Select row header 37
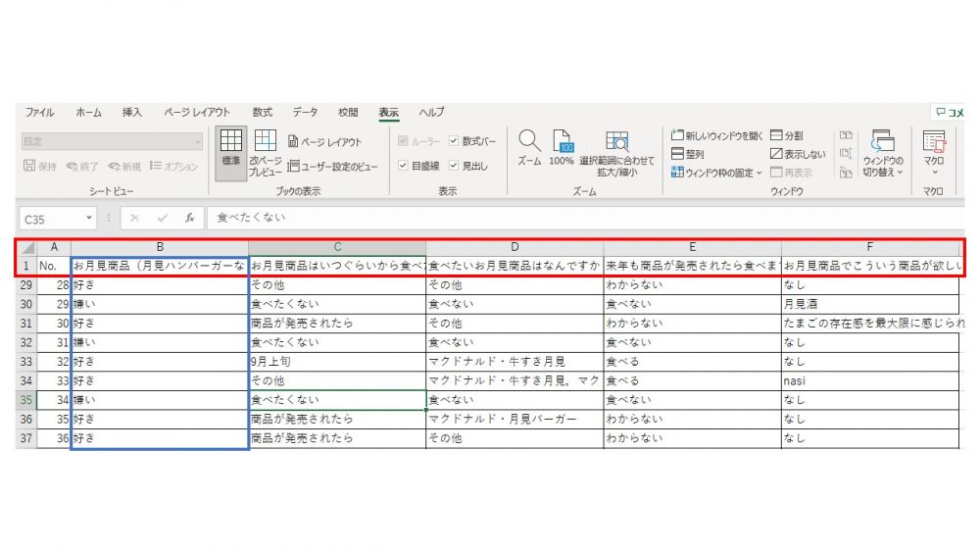The height and width of the screenshot is (552, 980). [x=26, y=438]
